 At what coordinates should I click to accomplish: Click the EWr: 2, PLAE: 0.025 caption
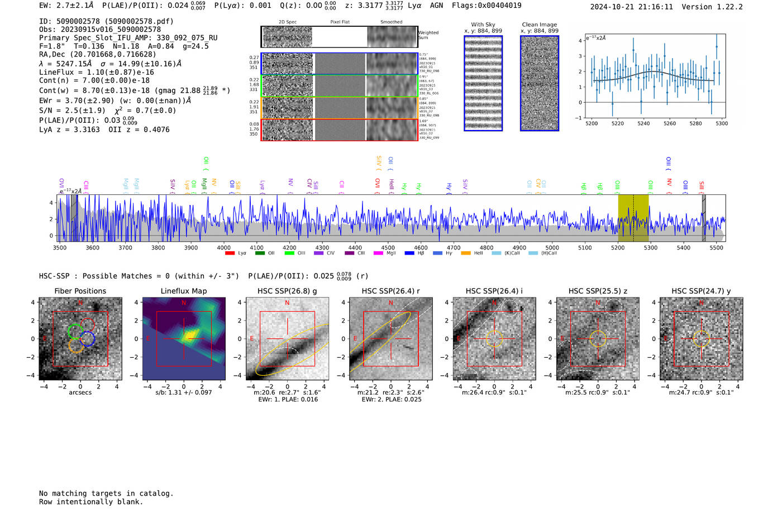[x=392, y=400]
